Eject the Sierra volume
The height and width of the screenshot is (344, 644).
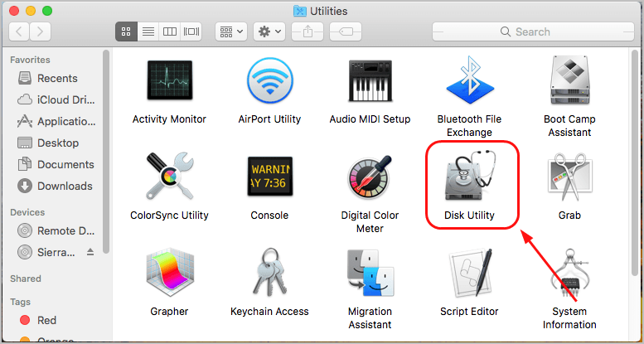90,252
